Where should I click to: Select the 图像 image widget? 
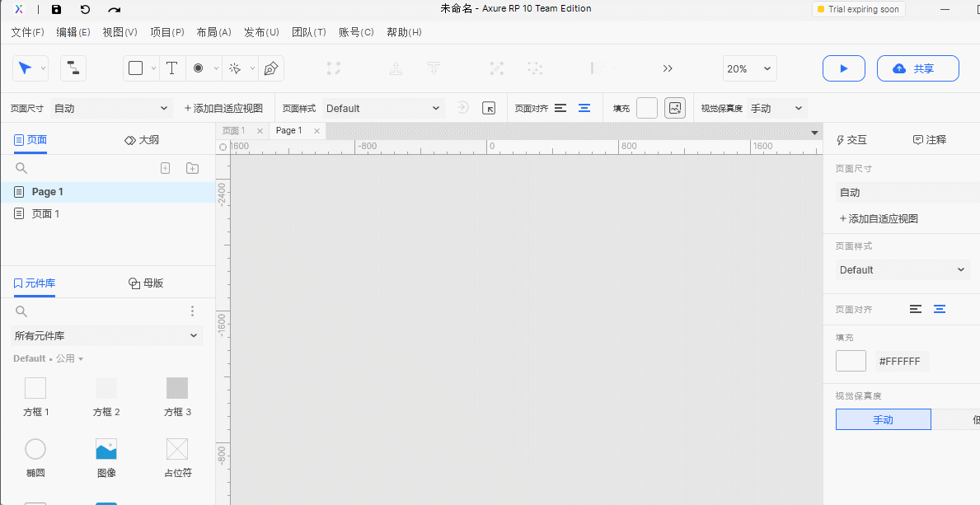point(106,458)
